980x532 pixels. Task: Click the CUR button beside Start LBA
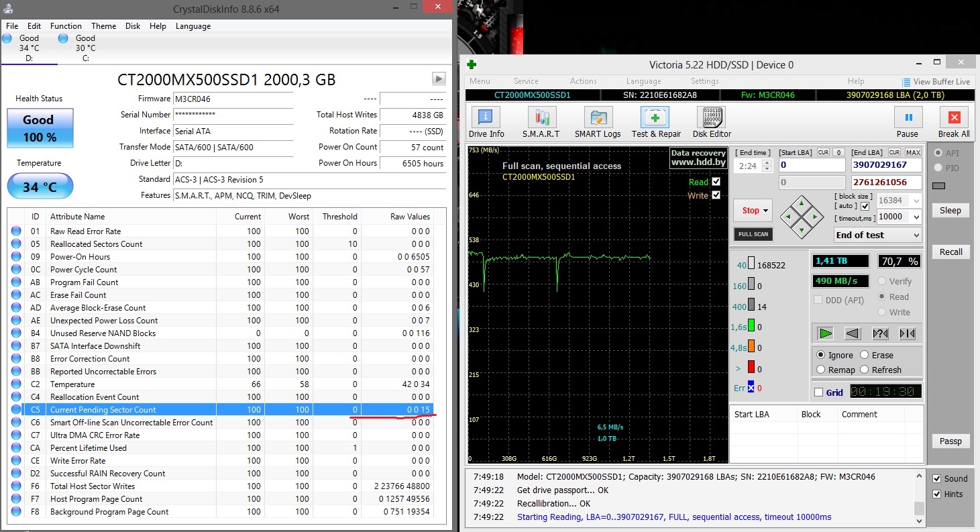click(x=823, y=153)
